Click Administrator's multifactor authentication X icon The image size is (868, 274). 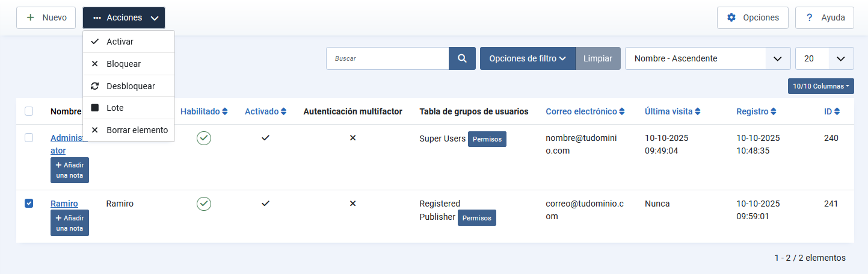[353, 139]
